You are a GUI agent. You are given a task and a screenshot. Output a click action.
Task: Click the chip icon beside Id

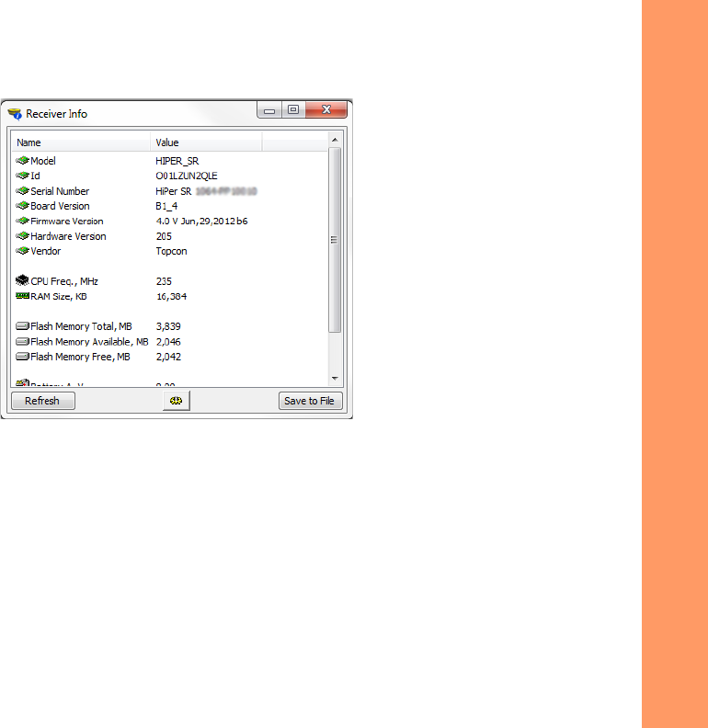(x=22, y=176)
